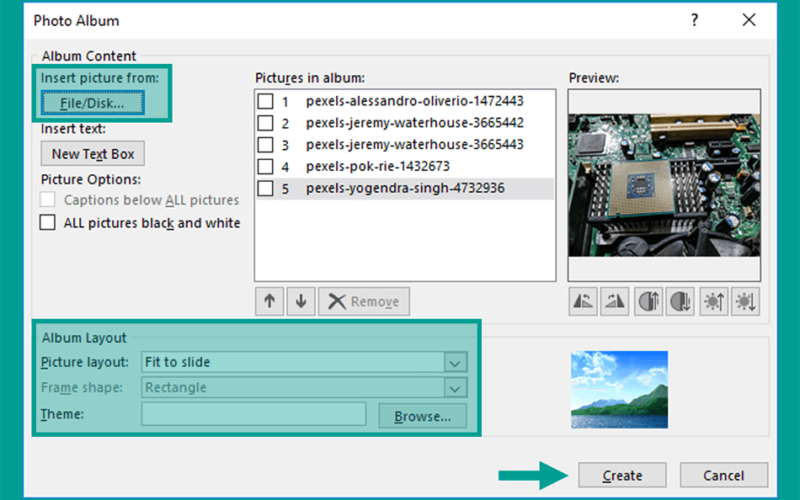Remove the selected picture
This screenshot has width=800, height=500.
point(364,302)
